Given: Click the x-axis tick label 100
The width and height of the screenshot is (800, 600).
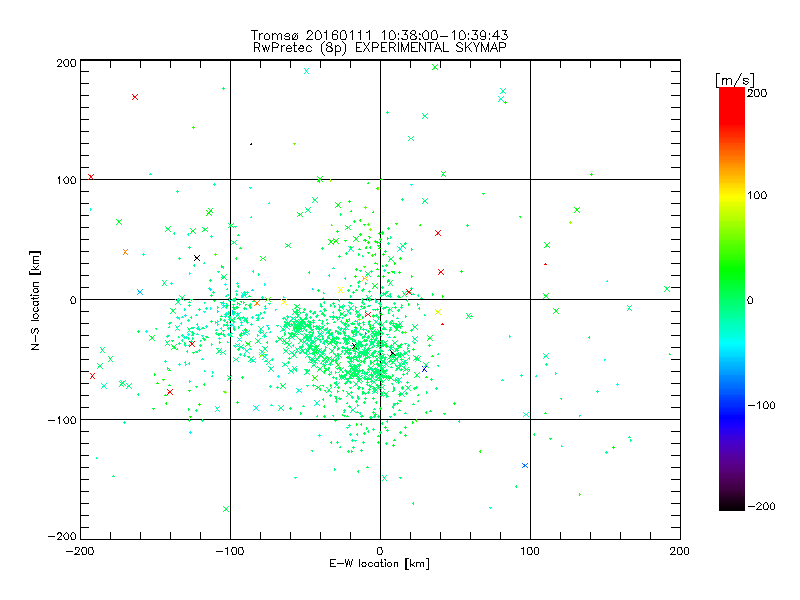Looking at the screenshot, I should (530, 551).
